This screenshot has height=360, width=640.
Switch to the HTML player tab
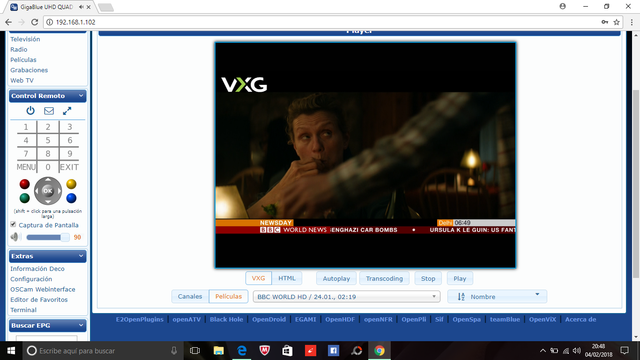click(287, 278)
